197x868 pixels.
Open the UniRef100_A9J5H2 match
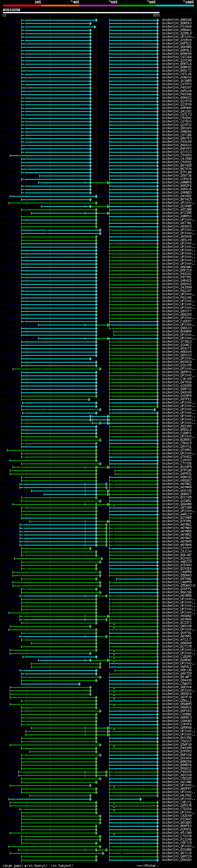177,796
